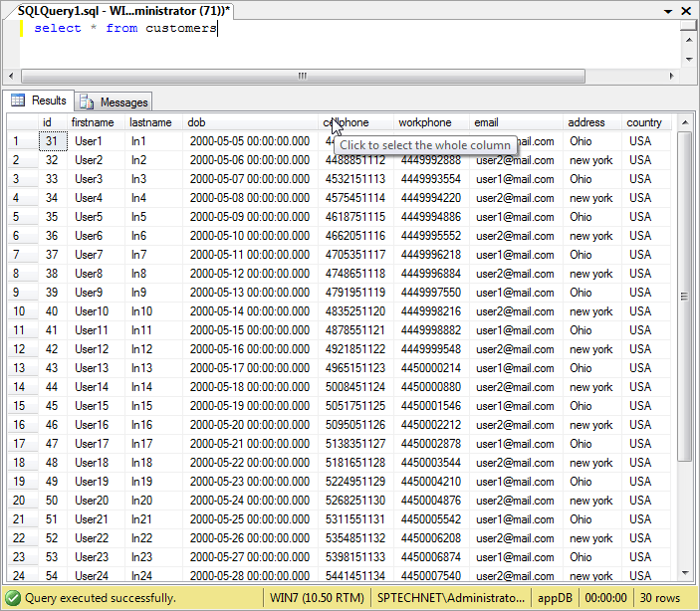Viewport: 700px width, 611px height.
Task: Click the "Query executed successfully." status message
Action: (101, 598)
